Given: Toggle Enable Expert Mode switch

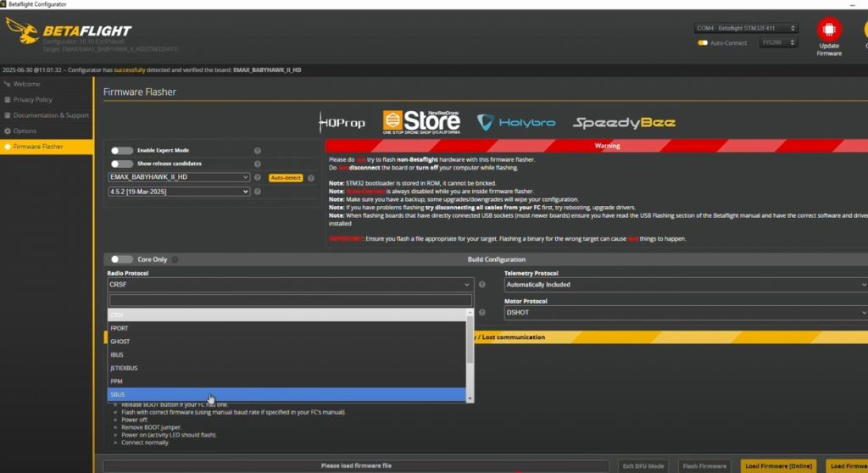Looking at the screenshot, I should [x=122, y=151].
